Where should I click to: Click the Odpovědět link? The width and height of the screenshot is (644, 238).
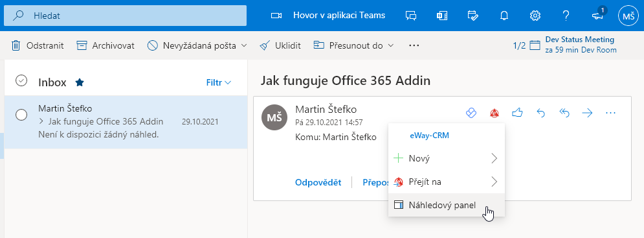(318, 182)
